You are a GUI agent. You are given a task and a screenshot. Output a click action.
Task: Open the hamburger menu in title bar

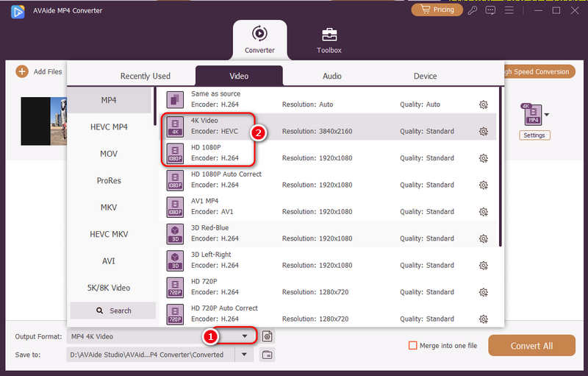509,10
